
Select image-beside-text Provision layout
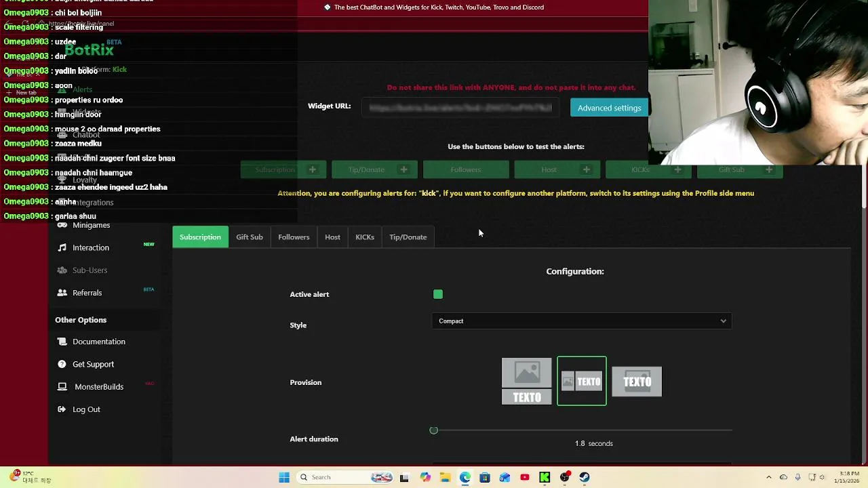coord(582,381)
